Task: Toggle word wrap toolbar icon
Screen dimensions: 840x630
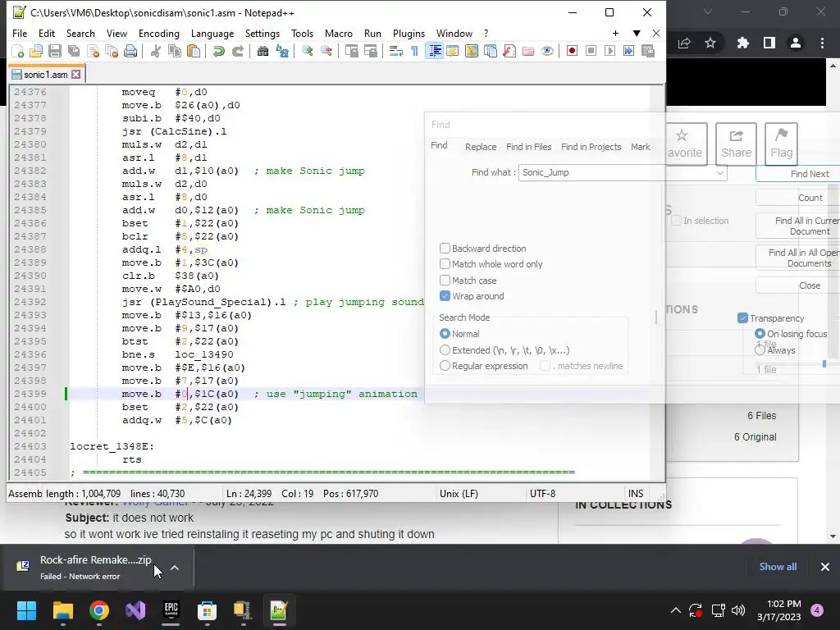Action: click(396, 51)
